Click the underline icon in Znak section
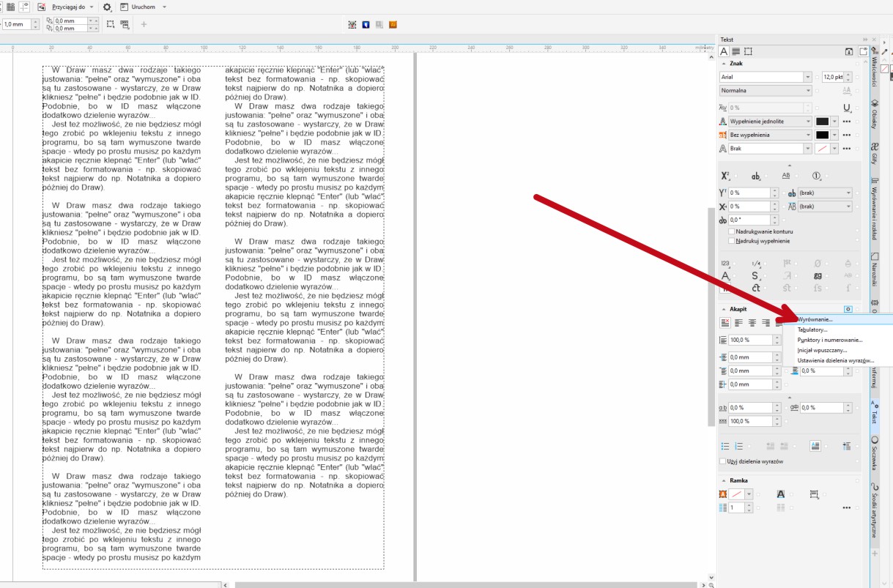This screenshot has height=588, width=893. tap(847, 108)
